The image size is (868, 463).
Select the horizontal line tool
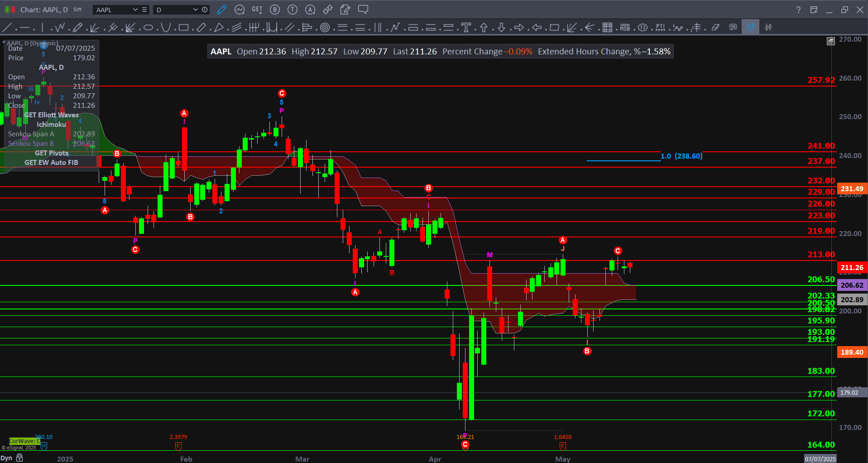point(24,28)
